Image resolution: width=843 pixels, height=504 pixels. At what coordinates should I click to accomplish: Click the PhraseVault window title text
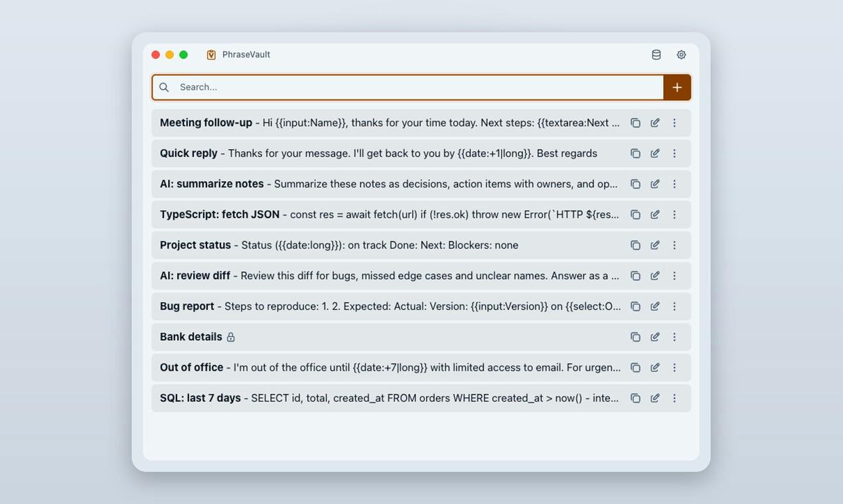(246, 55)
